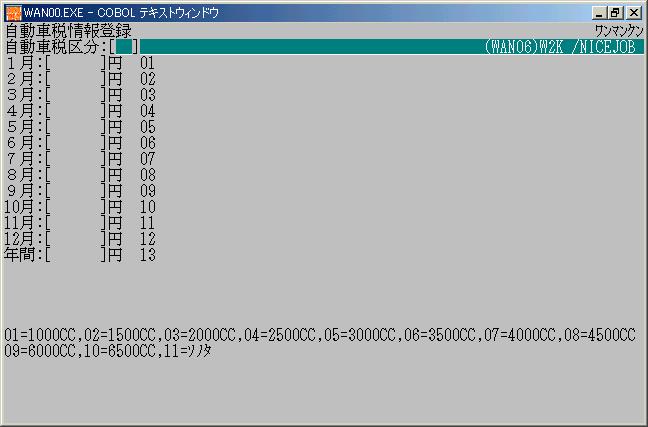Focus the 自動車税区分 code input field
The height and width of the screenshot is (427, 648).
124,46
